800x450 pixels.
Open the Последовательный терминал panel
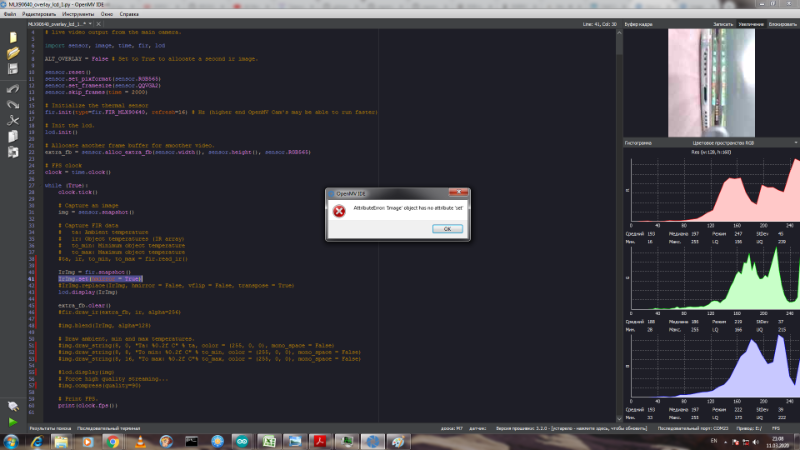(109, 429)
